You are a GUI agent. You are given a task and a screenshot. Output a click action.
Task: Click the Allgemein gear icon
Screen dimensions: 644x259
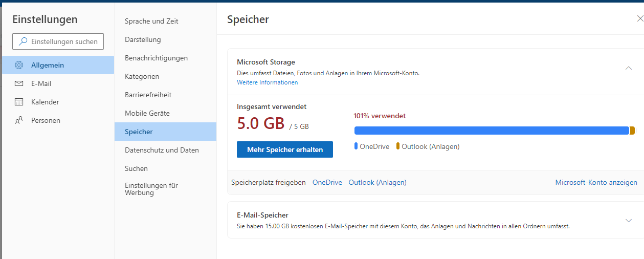(x=19, y=65)
